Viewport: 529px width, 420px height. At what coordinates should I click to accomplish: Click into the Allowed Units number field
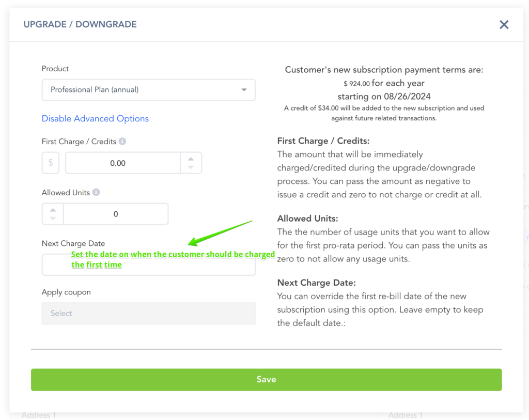click(116, 214)
